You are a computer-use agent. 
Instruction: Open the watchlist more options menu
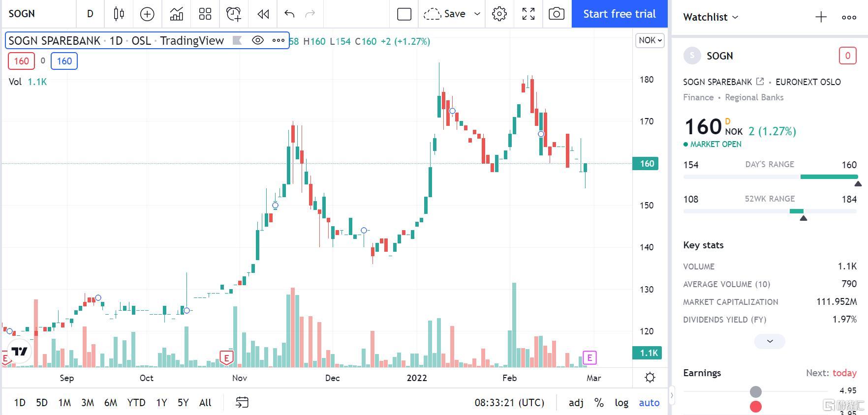pos(849,17)
